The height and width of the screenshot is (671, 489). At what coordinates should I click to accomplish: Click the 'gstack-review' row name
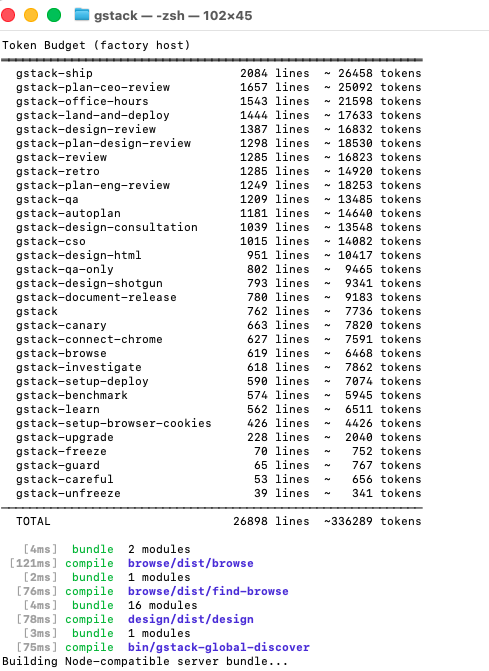pyautogui.click(x=61, y=157)
